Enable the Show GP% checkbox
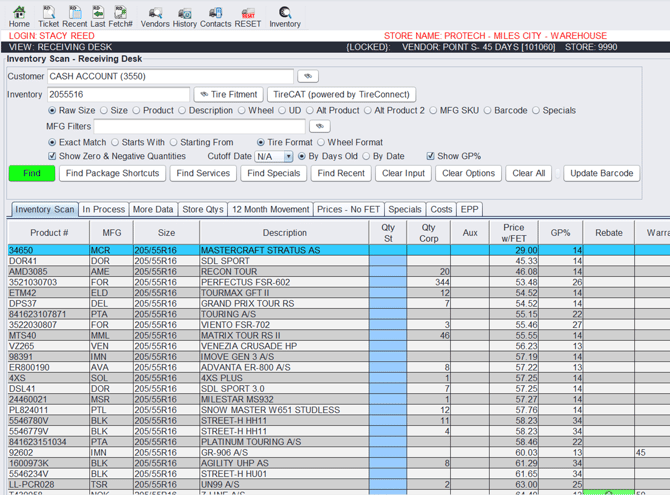This screenshot has width=670, height=495. pyautogui.click(x=431, y=156)
